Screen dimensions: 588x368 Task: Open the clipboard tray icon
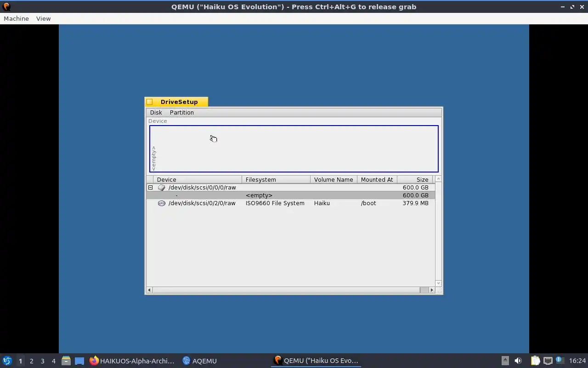(535, 361)
